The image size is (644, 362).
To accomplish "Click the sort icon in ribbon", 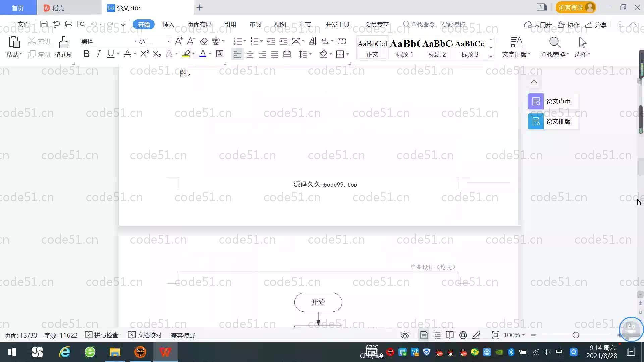I will coord(312,41).
